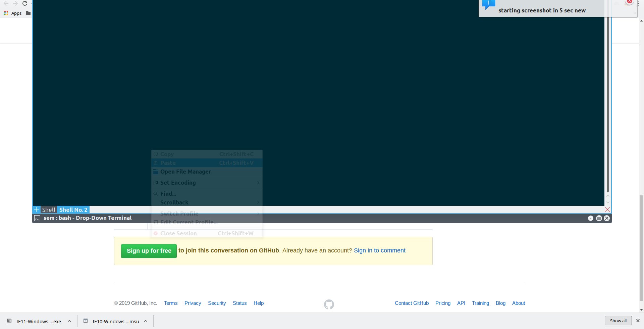This screenshot has height=329, width=644.
Task: Open the Sign in to comment link
Action: (x=380, y=250)
